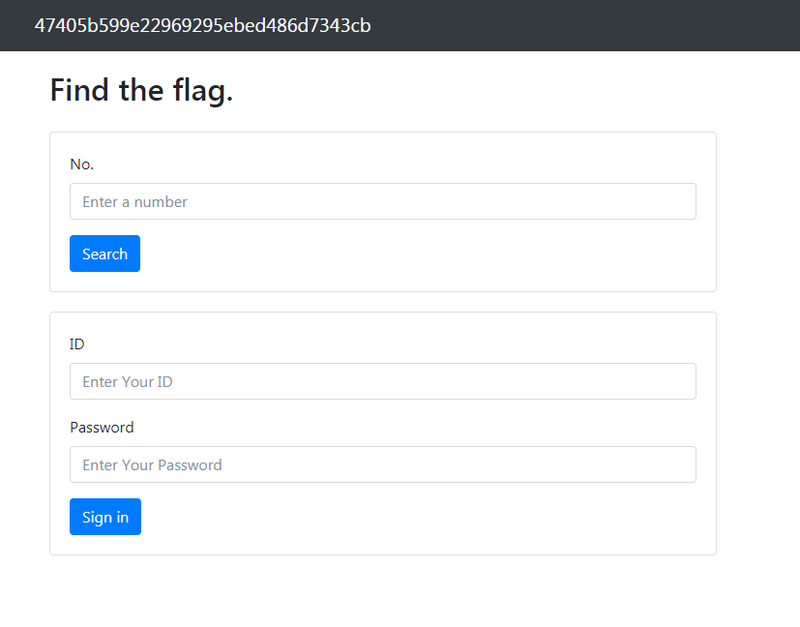This screenshot has height=627, width=800.
Task: Click the Sign in button
Action: click(x=105, y=517)
